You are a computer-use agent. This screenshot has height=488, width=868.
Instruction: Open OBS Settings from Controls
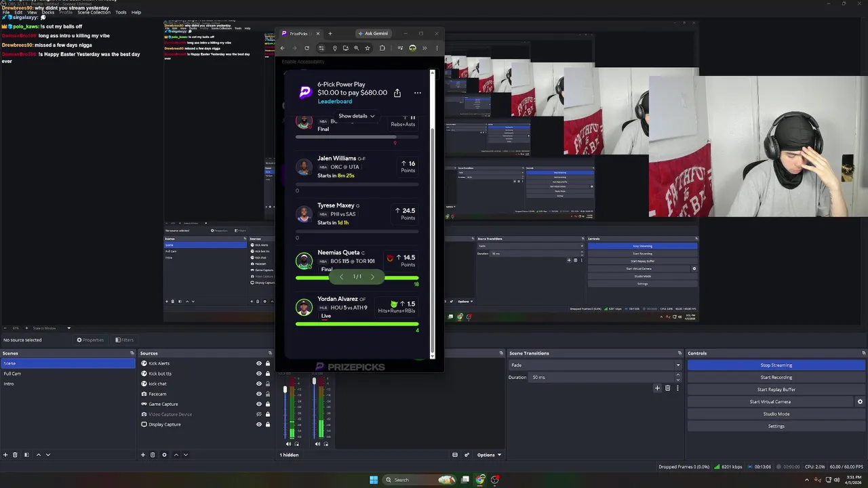coord(776,426)
